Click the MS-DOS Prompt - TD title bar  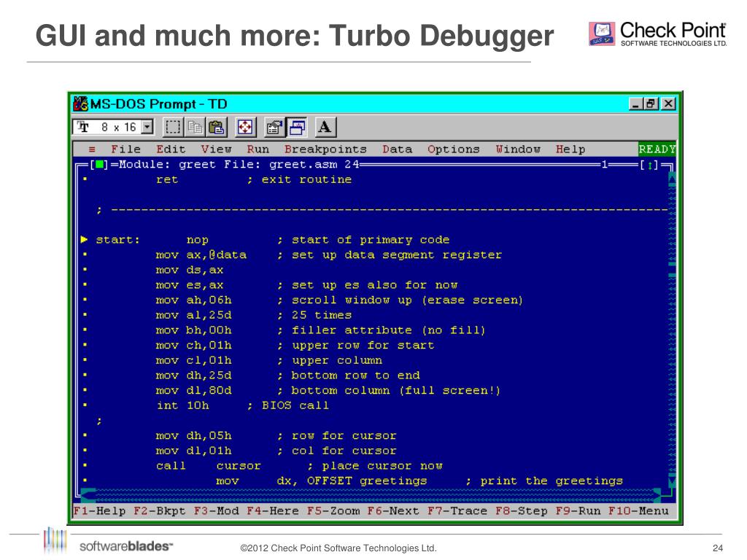(x=375, y=104)
